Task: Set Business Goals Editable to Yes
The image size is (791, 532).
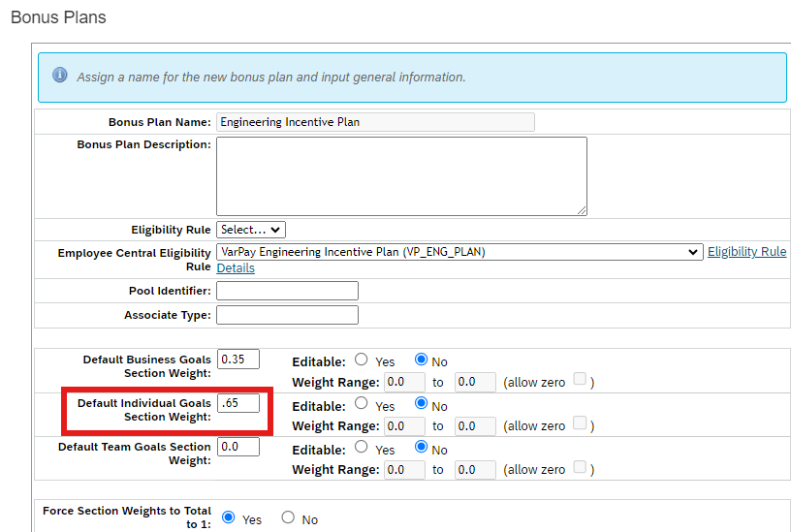Action: pyautogui.click(x=362, y=360)
